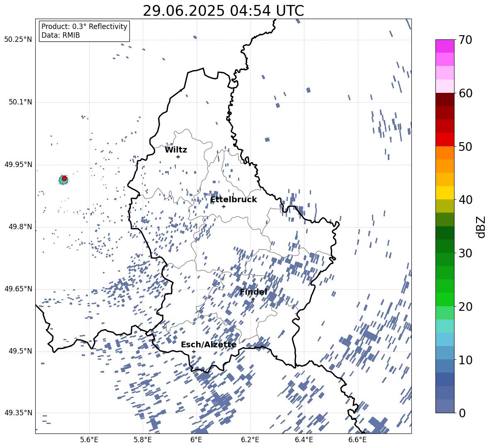Click the 49.35°N latitude label
491x448 pixels.
click(18, 413)
